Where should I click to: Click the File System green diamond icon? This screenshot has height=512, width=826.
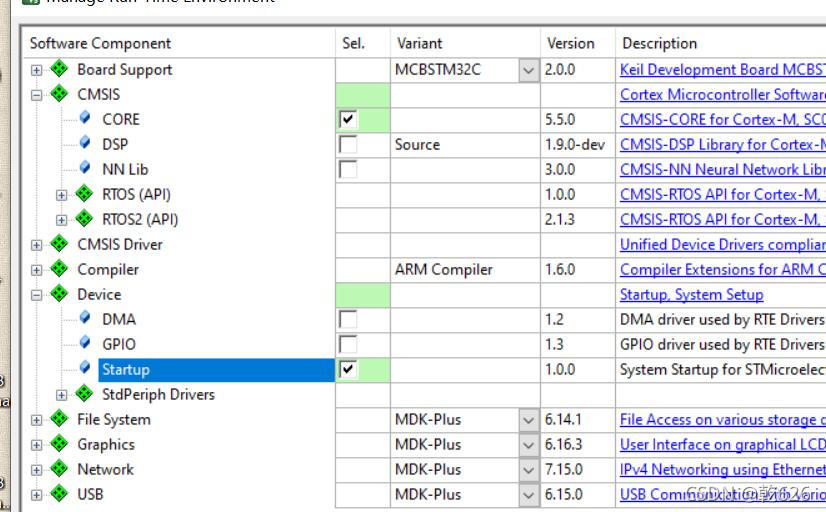click(x=59, y=418)
